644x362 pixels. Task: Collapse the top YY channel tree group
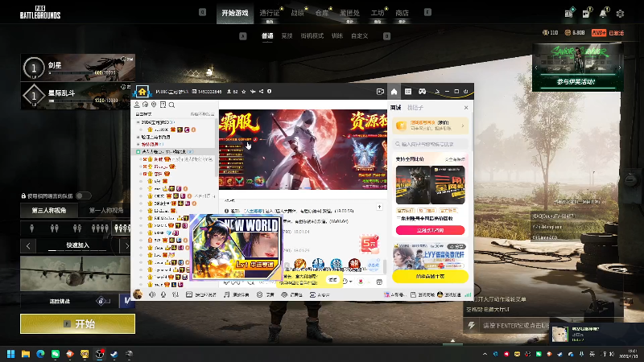[138, 122]
